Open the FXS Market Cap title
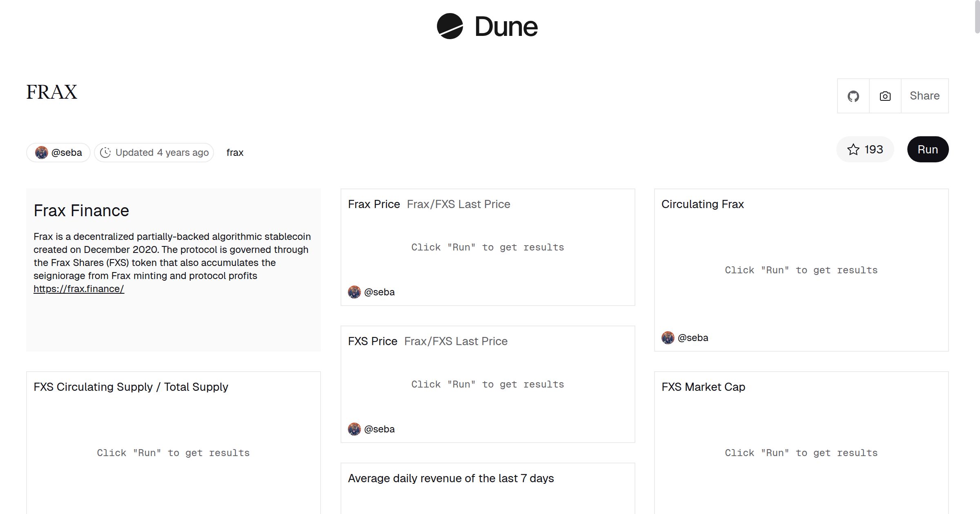 tap(703, 387)
